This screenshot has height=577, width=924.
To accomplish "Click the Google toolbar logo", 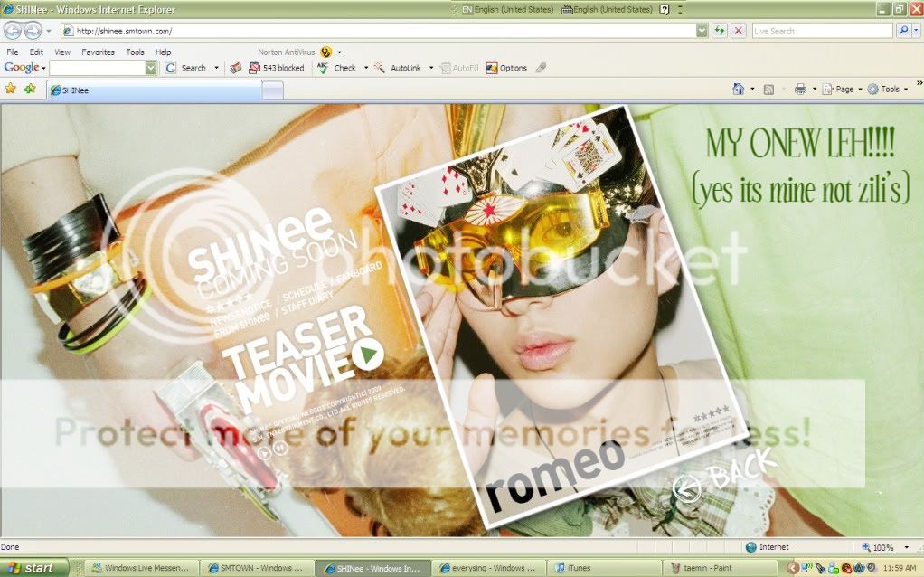I will click(21, 68).
